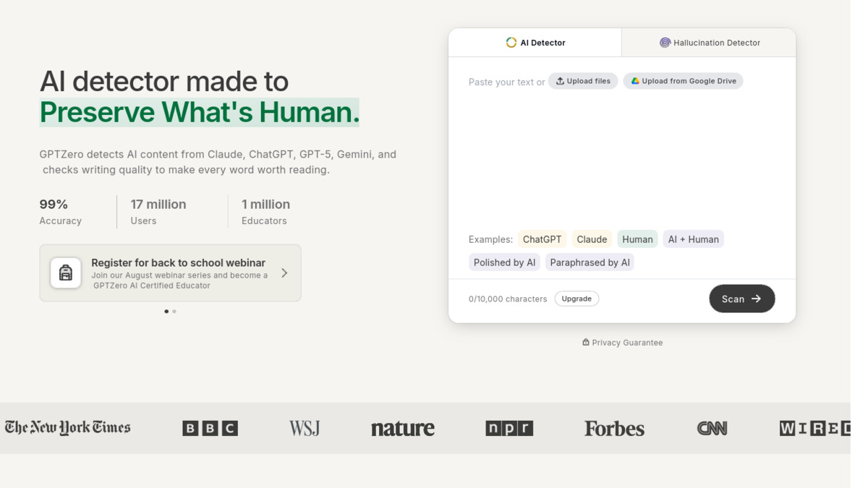Load the Claude example text
Image resolution: width=868 pixels, height=488 pixels.
(592, 239)
